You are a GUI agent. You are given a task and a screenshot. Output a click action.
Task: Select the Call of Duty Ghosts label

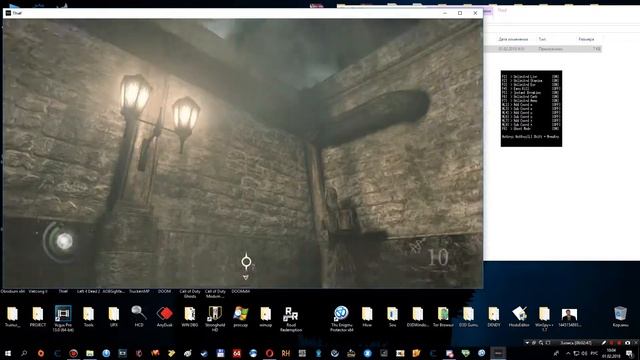pos(190,293)
